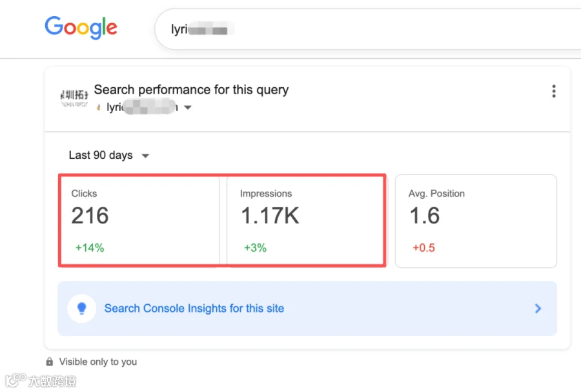Click the 1.17K impressions value
This screenshot has width=581, height=392.
tap(270, 216)
